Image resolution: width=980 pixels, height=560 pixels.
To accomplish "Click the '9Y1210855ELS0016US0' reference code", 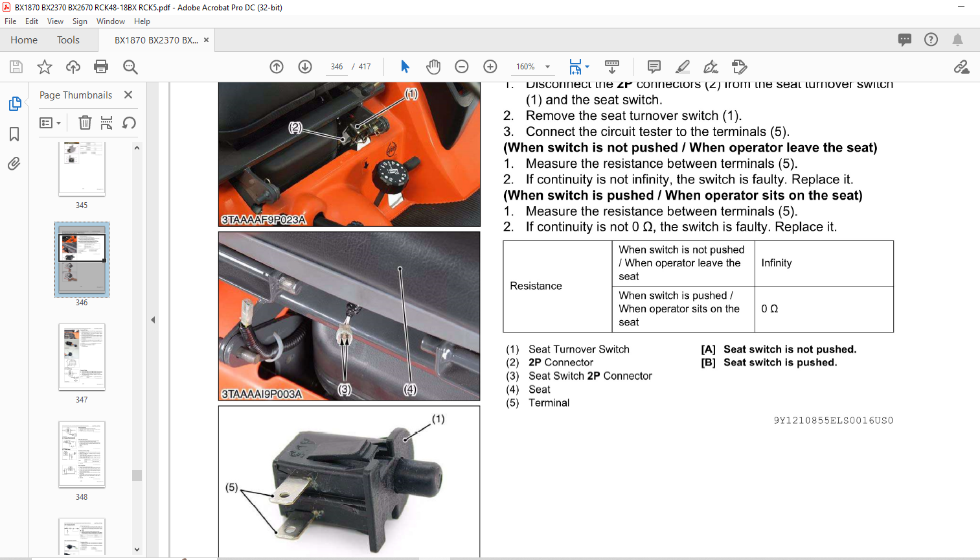I will (833, 421).
